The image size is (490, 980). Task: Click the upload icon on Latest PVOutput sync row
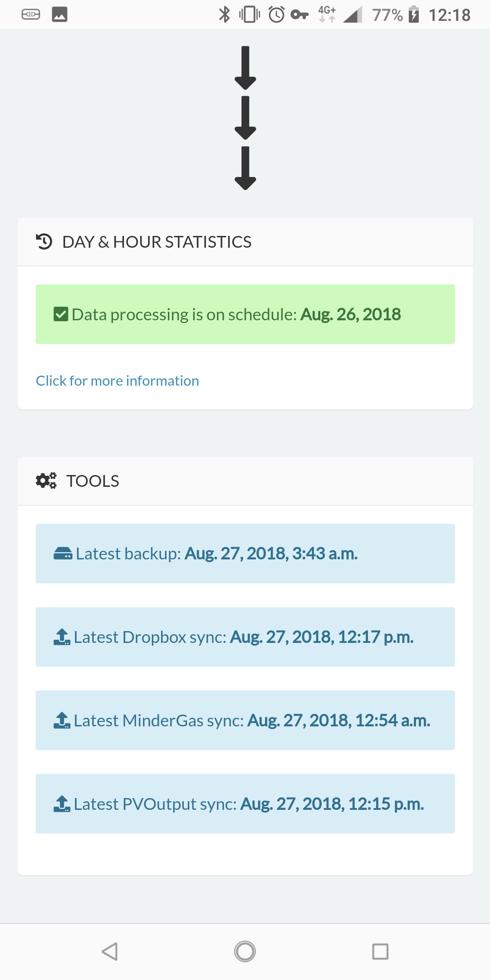62,804
